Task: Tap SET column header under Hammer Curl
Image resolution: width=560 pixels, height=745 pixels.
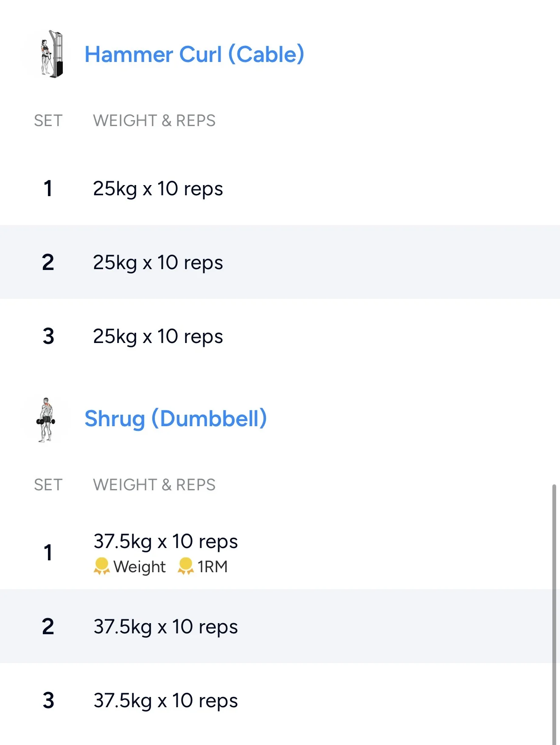Action: pos(48,121)
